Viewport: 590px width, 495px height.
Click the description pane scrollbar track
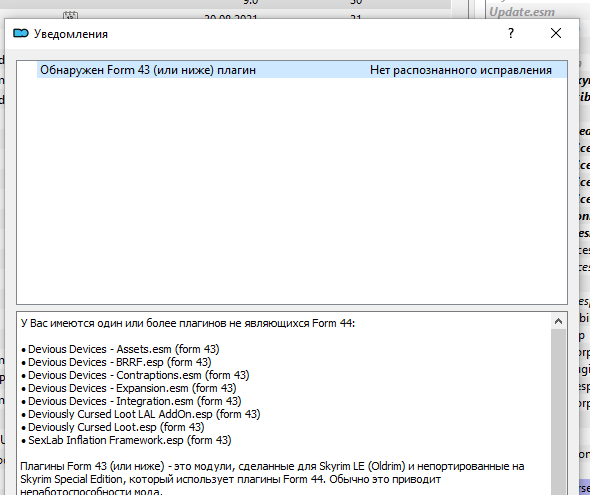click(x=558, y=412)
